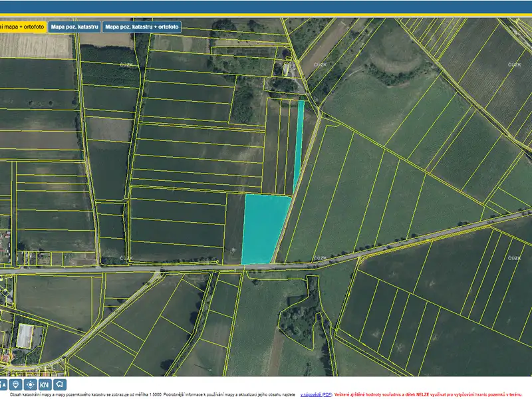Switch to 'Mapa poz. katastru + ortofoto' tab
Viewport: 532px width, 399px height.
[x=142, y=27]
